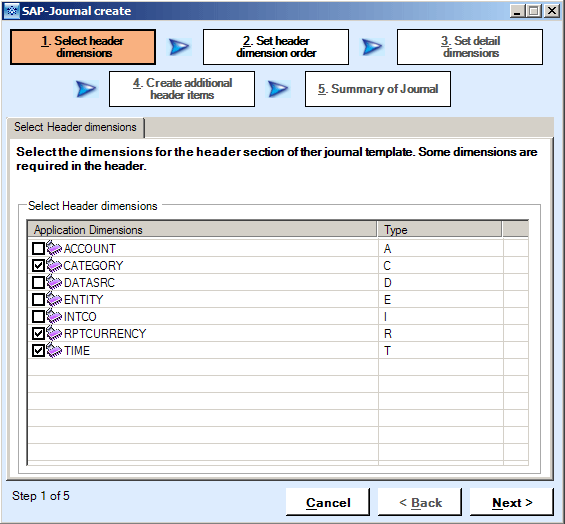
Task: Click the INTCO dimension icon
Action: [x=54, y=316]
